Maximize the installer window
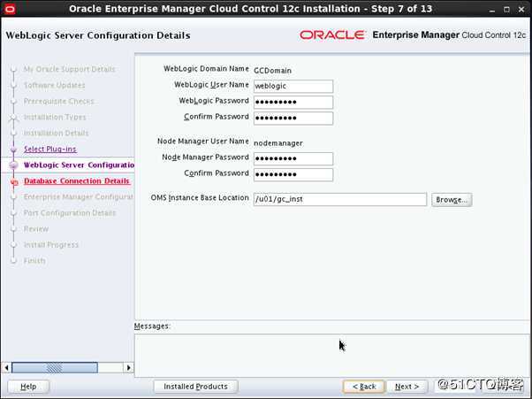Screen dimensions: 532x399 [x=506, y=10]
